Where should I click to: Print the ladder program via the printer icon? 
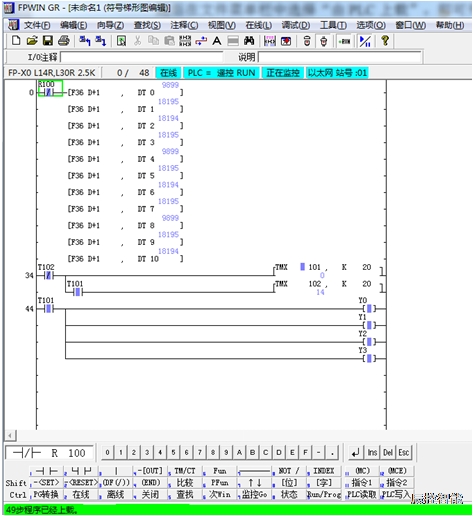(64, 41)
